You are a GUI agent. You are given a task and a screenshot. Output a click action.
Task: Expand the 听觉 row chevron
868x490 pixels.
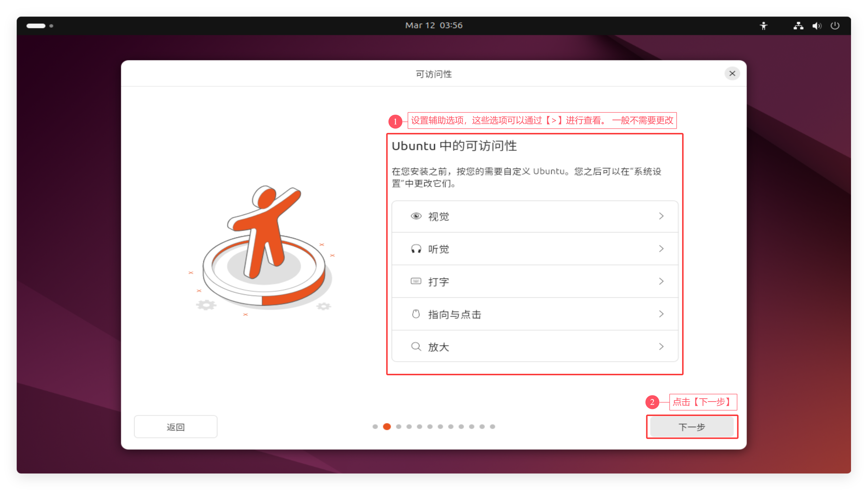coord(661,249)
